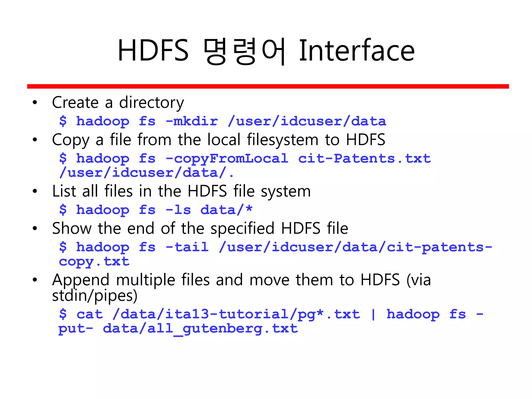Select the "Create a directory" bullet text

point(118,103)
